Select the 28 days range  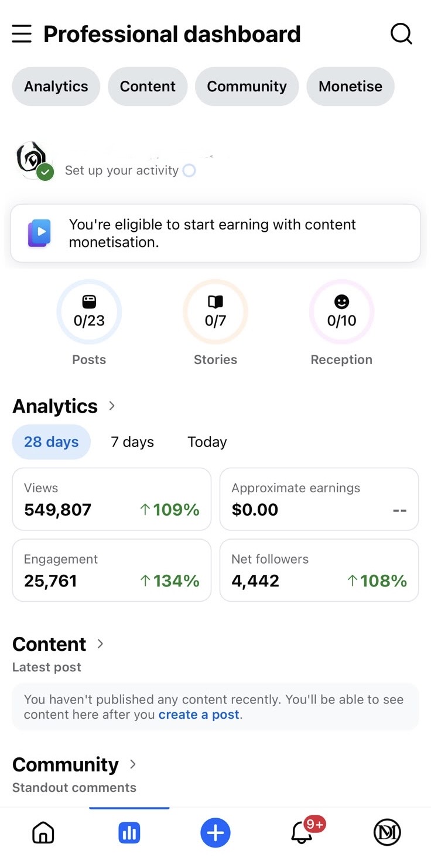coord(52,442)
